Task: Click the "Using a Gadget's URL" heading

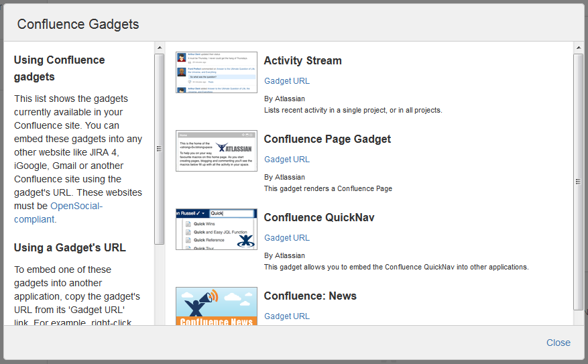Action: pyautogui.click(x=70, y=248)
